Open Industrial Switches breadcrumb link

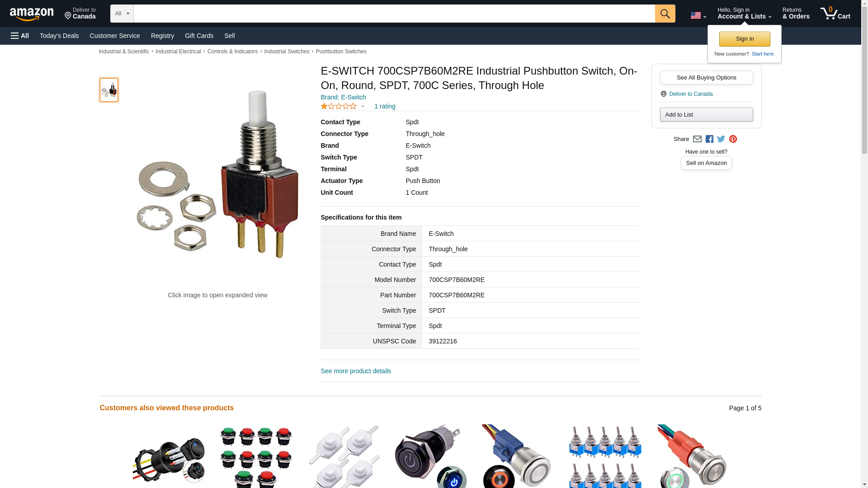[x=287, y=52]
